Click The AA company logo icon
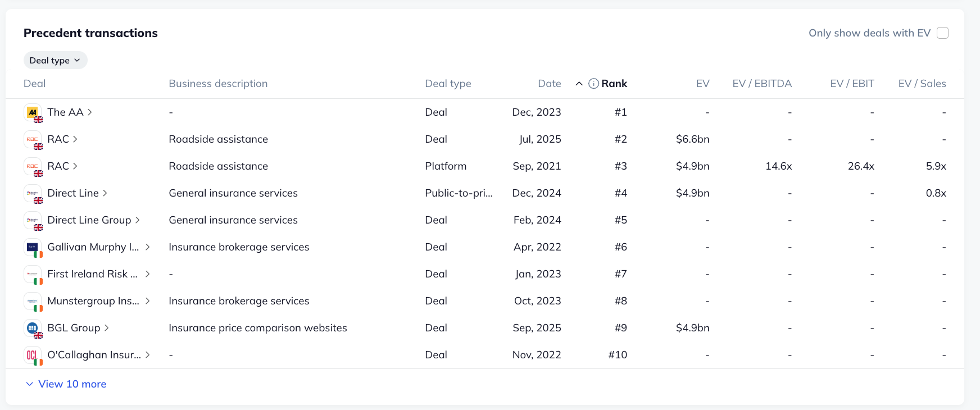This screenshot has height=410, width=980. 33,112
